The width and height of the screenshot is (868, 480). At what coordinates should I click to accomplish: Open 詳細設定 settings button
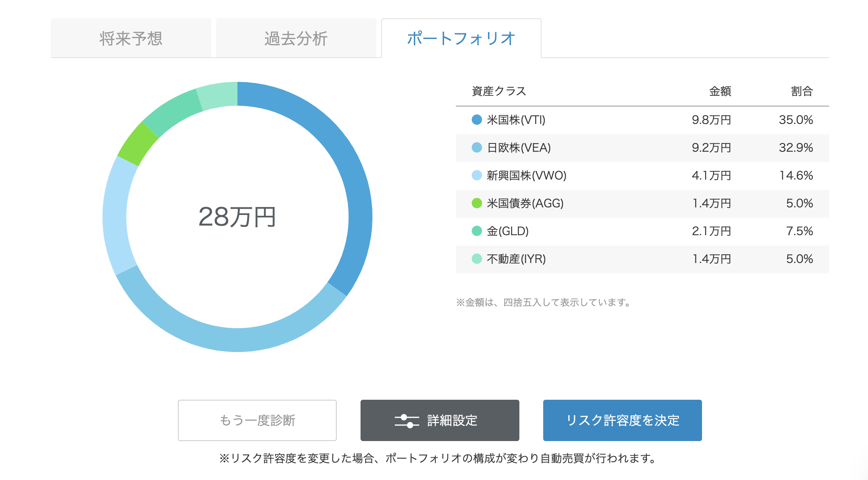click(x=440, y=420)
